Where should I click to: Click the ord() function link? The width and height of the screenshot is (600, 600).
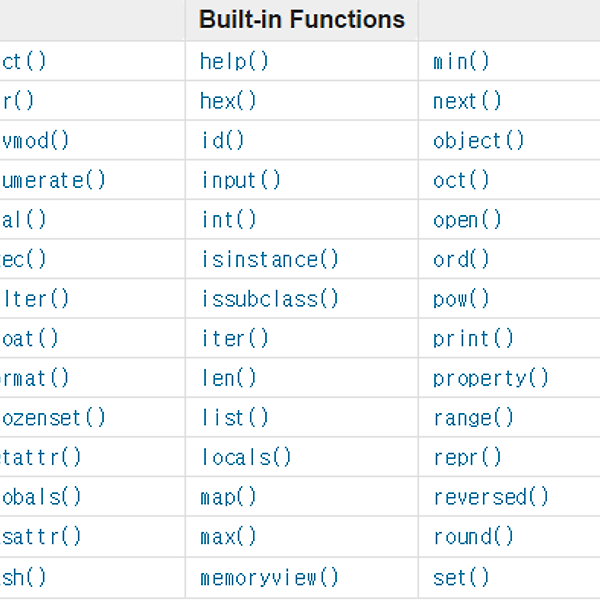pyautogui.click(x=461, y=260)
